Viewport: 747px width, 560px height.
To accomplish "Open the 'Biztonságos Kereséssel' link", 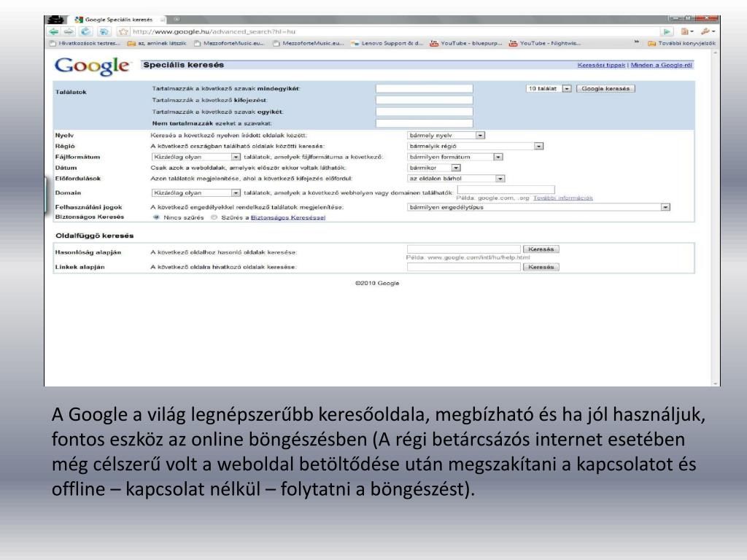I will point(287,217).
